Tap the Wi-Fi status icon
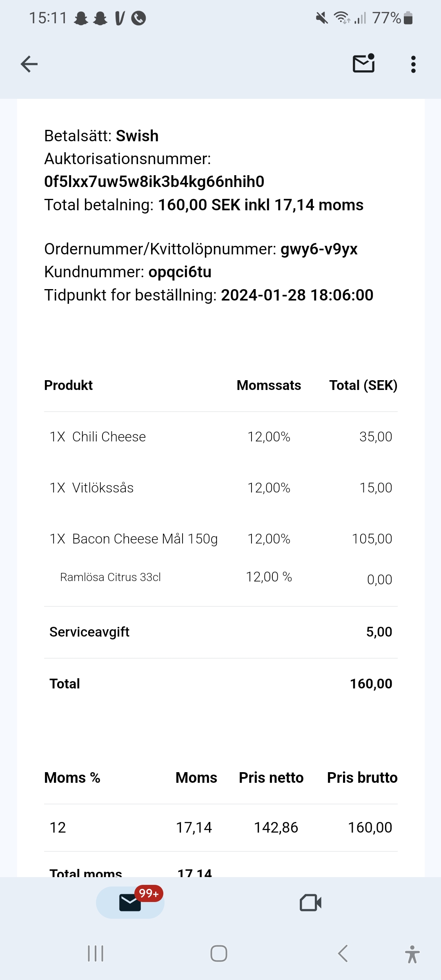Screen dimensions: 441x980 [341, 18]
